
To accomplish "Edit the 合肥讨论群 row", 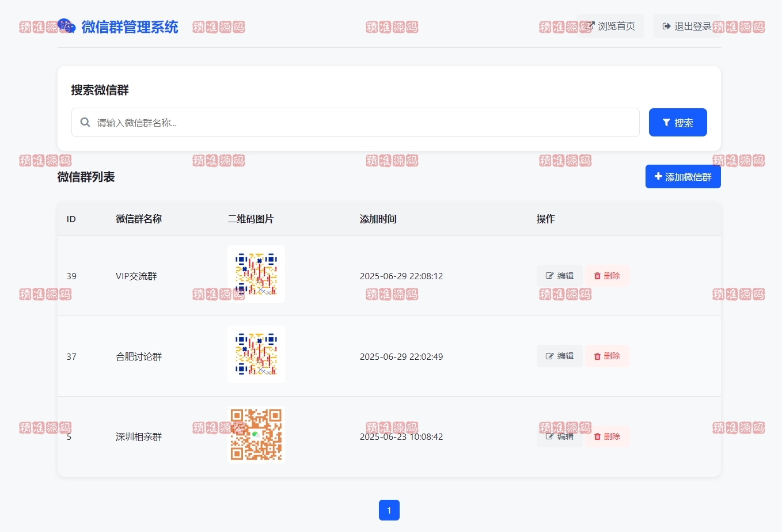I will pyautogui.click(x=560, y=356).
